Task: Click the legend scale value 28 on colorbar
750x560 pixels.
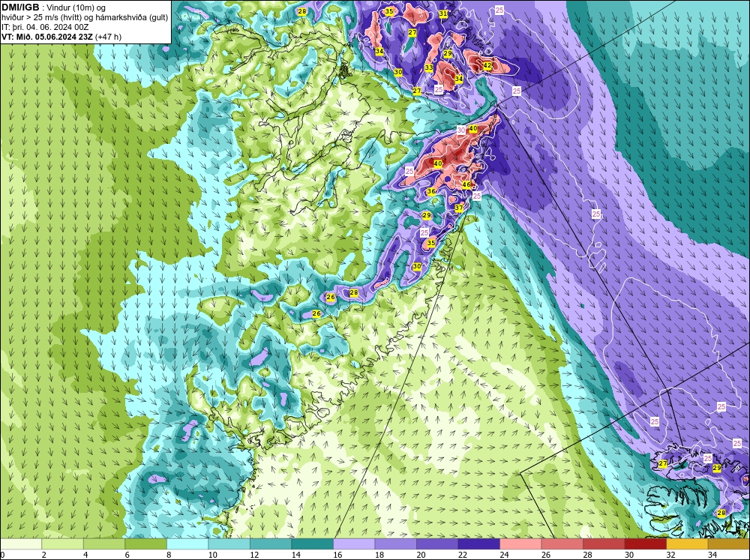Action: (587, 555)
